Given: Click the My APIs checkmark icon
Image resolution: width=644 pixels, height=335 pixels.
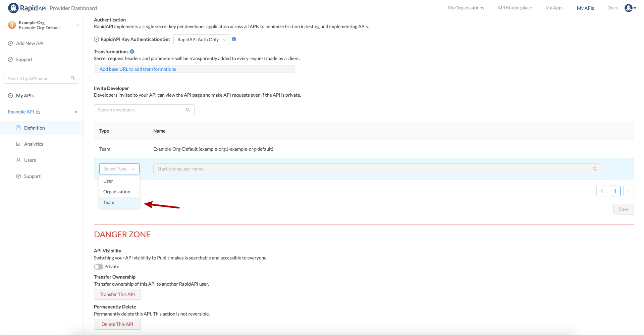Looking at the screenshot, I should [x=10, y=96].
